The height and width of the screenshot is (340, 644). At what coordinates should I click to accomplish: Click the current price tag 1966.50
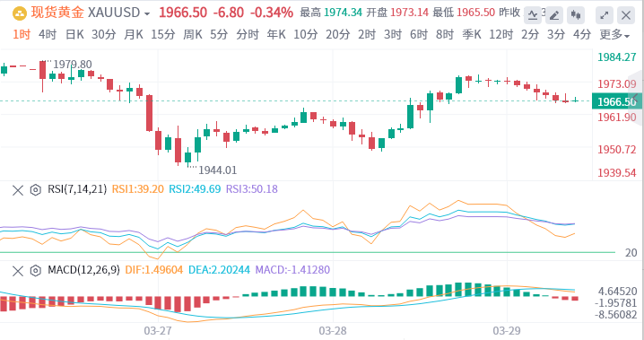click(617, 101)
